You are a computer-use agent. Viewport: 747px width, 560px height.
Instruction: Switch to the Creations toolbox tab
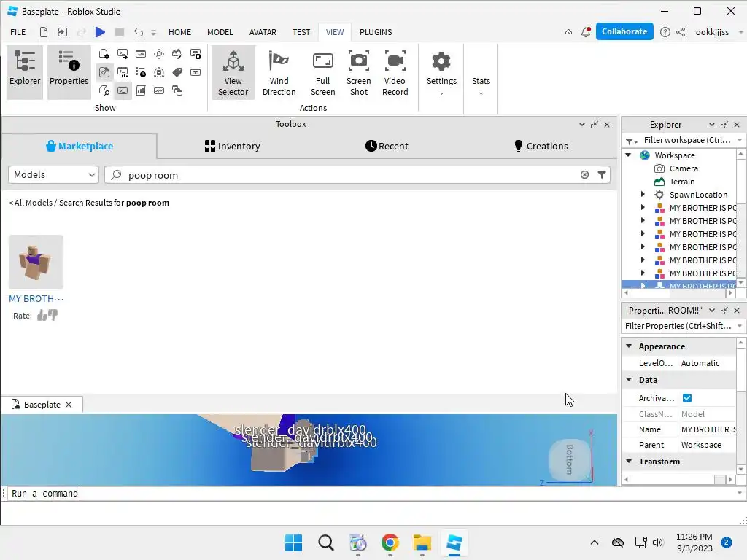click(x=541, y=146)
